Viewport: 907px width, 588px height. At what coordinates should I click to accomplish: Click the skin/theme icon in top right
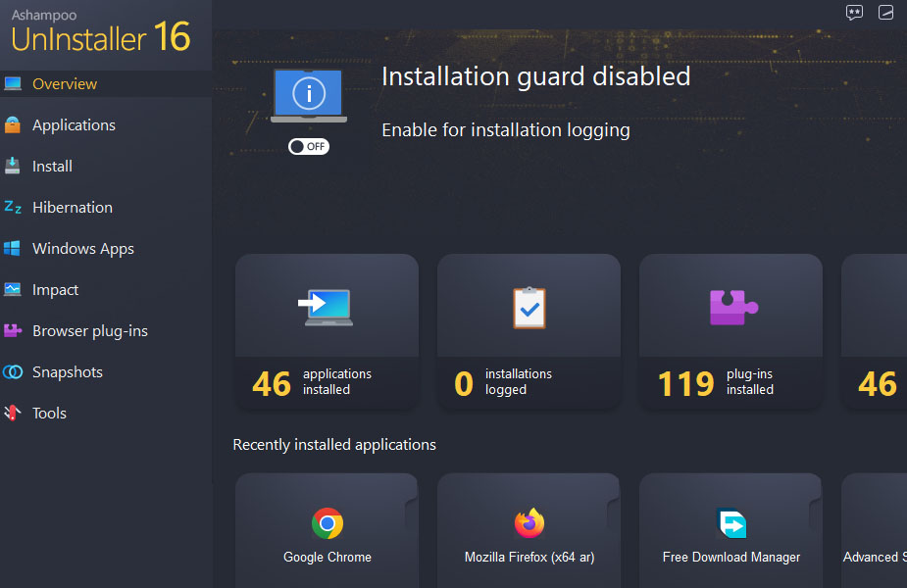tap(885, 12)
